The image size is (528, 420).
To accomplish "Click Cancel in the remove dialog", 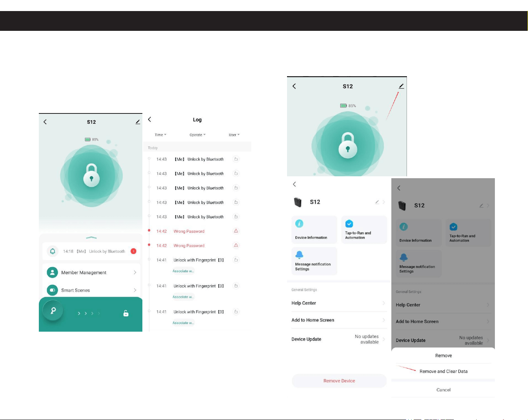I will click(x=443, y=390).
